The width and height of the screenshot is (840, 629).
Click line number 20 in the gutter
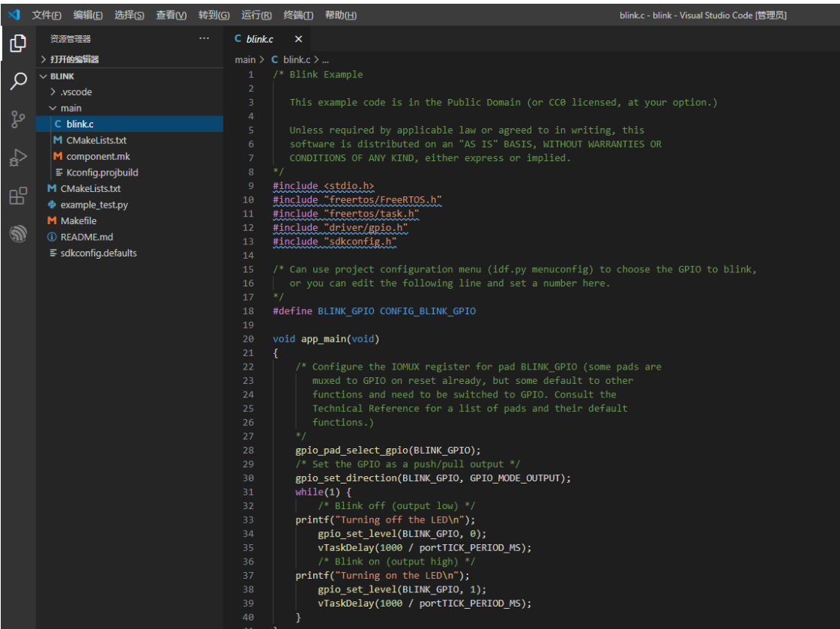[x=248, y=339]
